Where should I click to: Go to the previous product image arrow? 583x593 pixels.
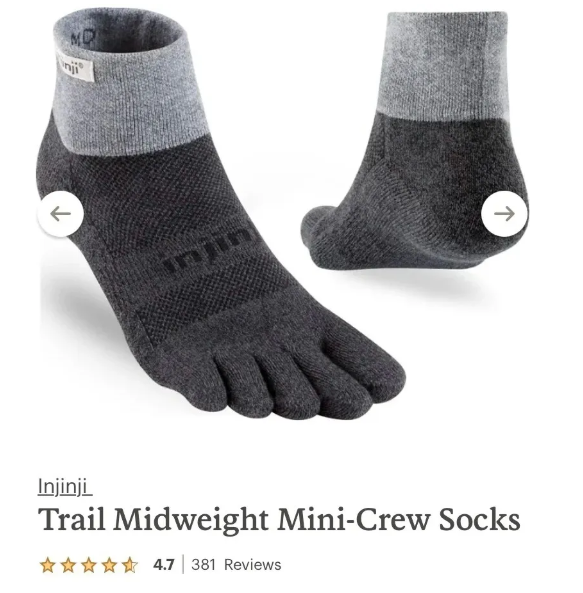point(60,214)
